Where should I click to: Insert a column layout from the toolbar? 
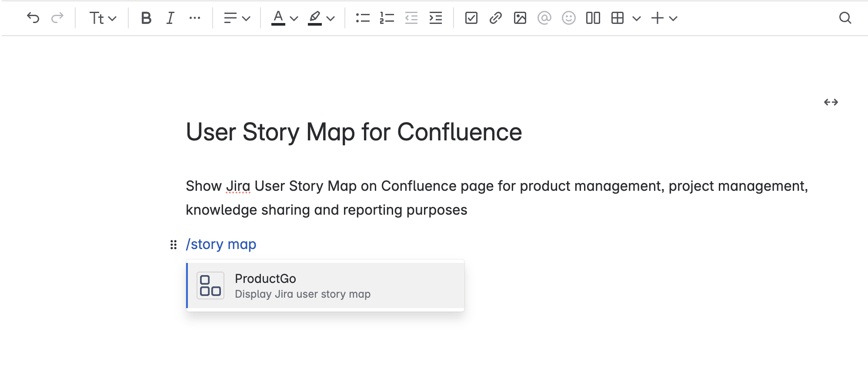pos(593,18)
